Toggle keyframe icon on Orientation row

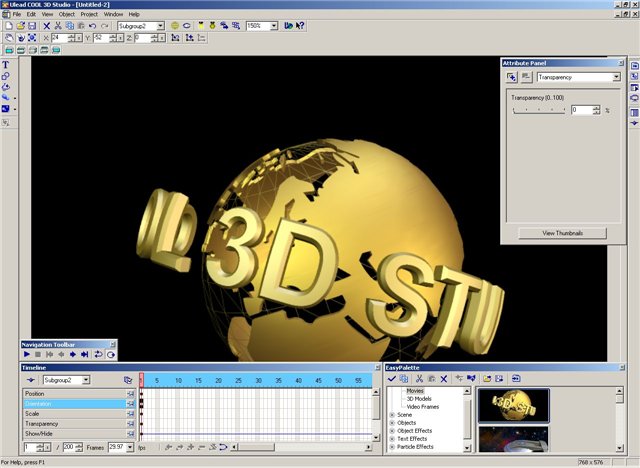pos(131,404)
